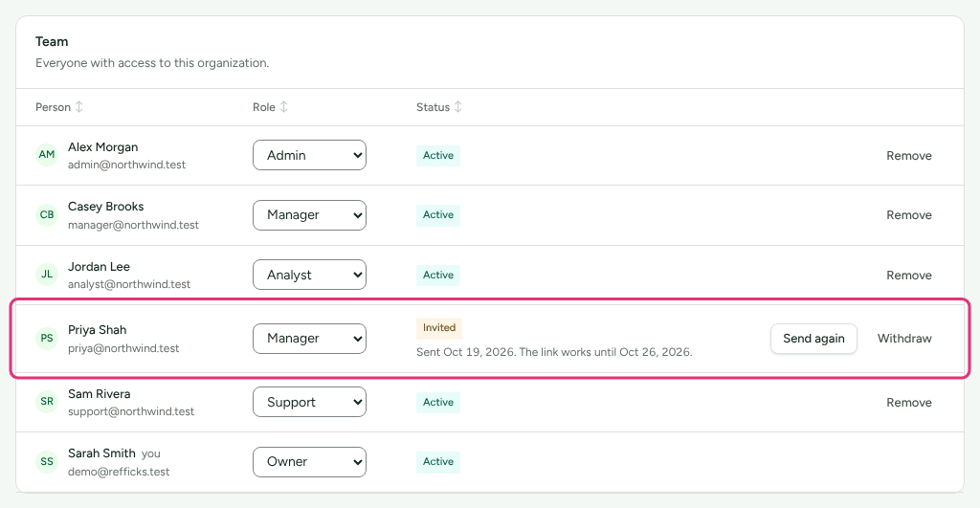980x508 pixels.
Task: Send Priya Shah's invitation again
Action: pos(813,338)
